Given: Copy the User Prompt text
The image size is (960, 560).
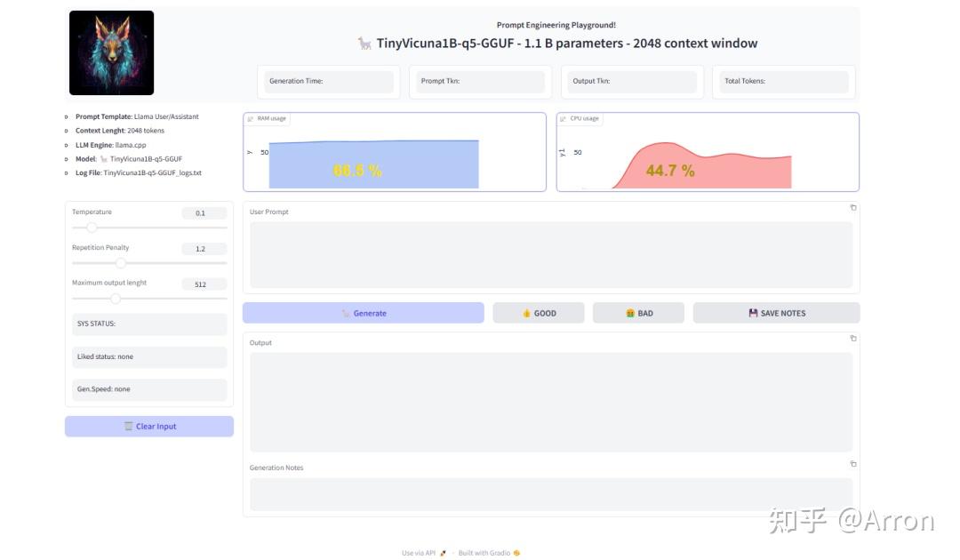Looking at the screenshot, I should pos(853,208).
